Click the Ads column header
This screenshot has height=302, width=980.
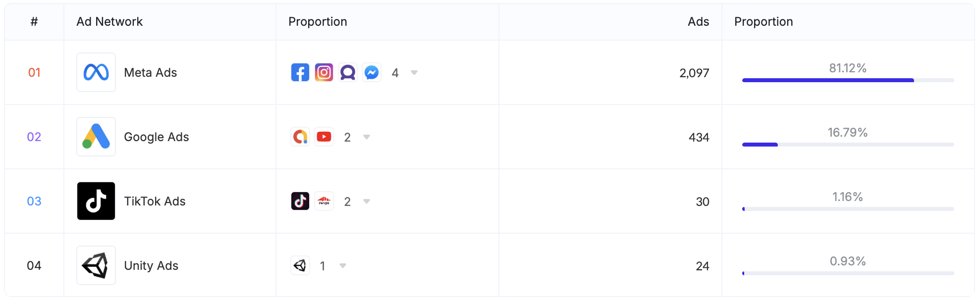[x=698, y=22]
